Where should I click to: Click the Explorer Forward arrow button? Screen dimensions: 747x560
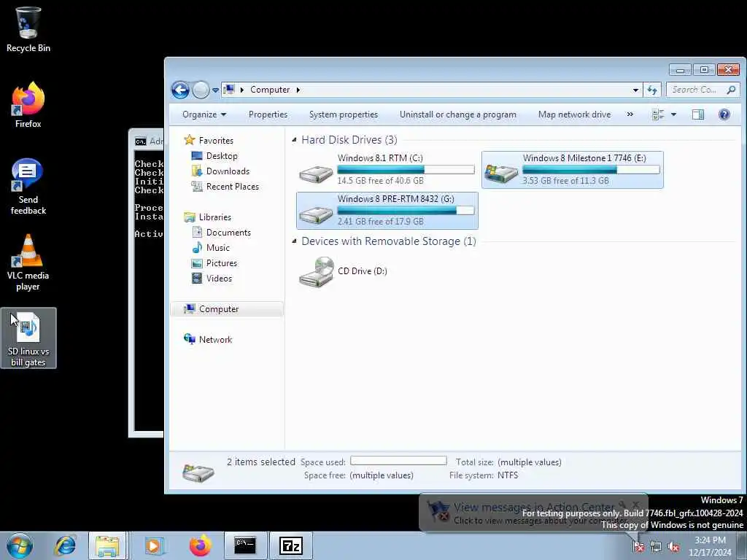(x=201, y=90)
